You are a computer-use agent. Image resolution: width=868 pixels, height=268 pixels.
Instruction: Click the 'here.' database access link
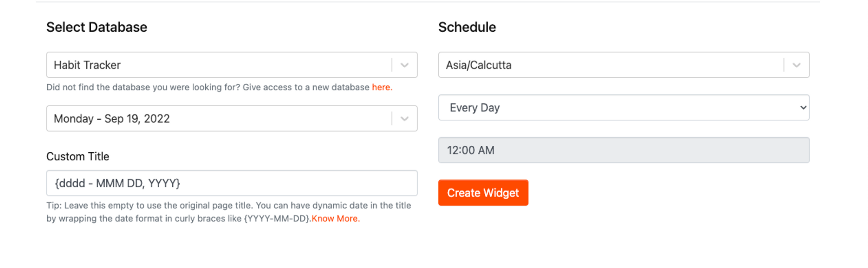coord(381,87)
